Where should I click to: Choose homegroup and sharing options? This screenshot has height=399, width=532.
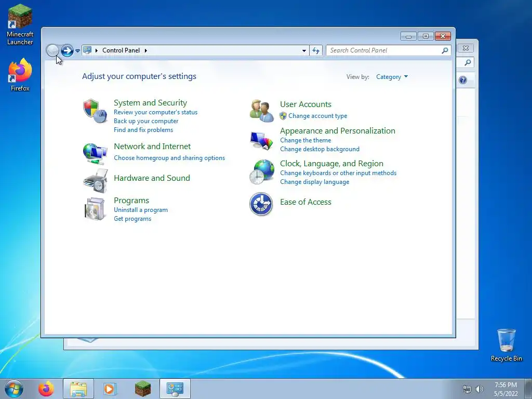[169, 158]
